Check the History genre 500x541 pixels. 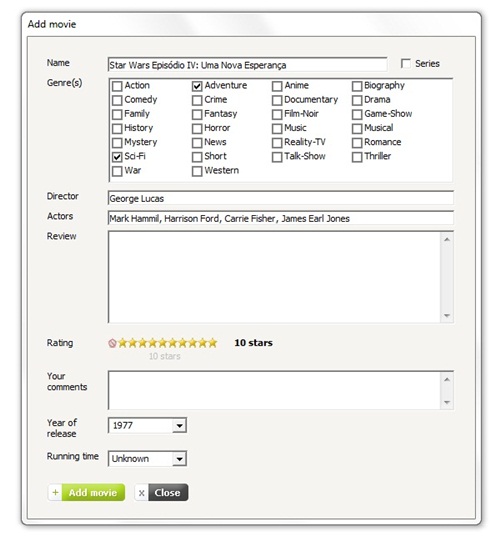(117, 128)
